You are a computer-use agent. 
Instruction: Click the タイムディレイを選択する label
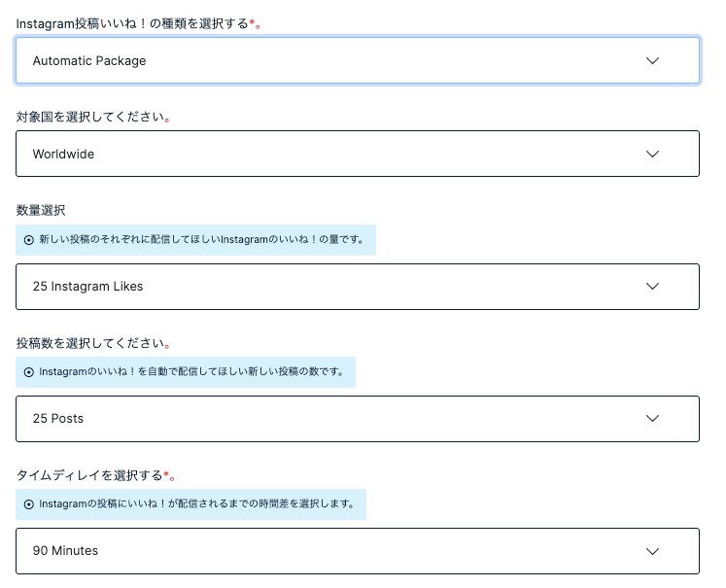[x=89, y=475]
